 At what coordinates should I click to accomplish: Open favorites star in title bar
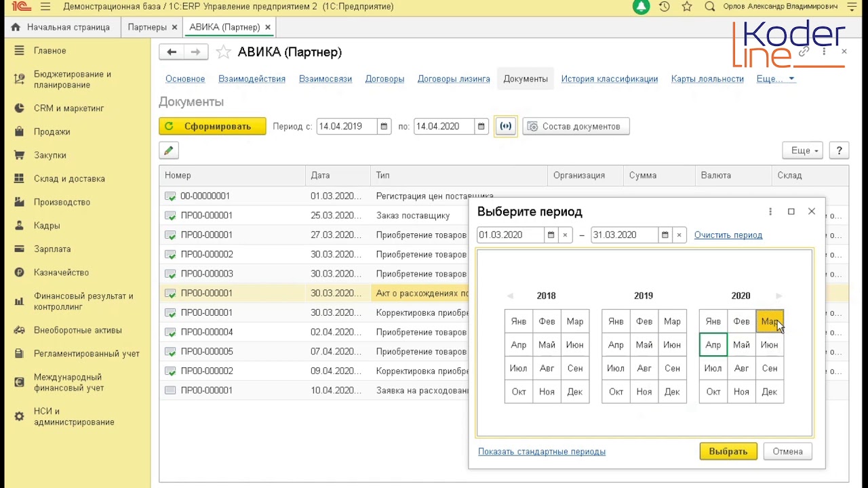[687, 7]
